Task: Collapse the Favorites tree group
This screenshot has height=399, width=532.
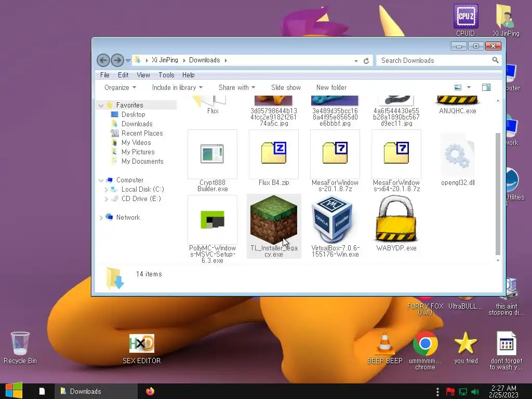Action: tap(101, 105)
